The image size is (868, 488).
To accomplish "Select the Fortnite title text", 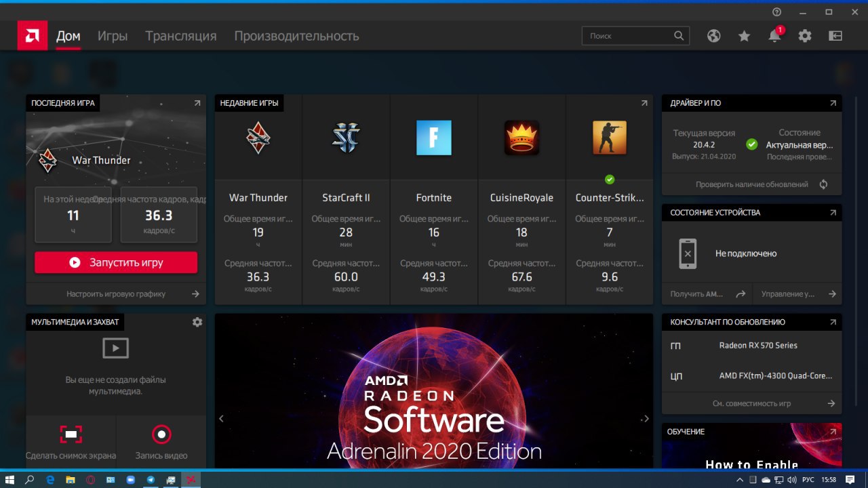I will [434, 198].
